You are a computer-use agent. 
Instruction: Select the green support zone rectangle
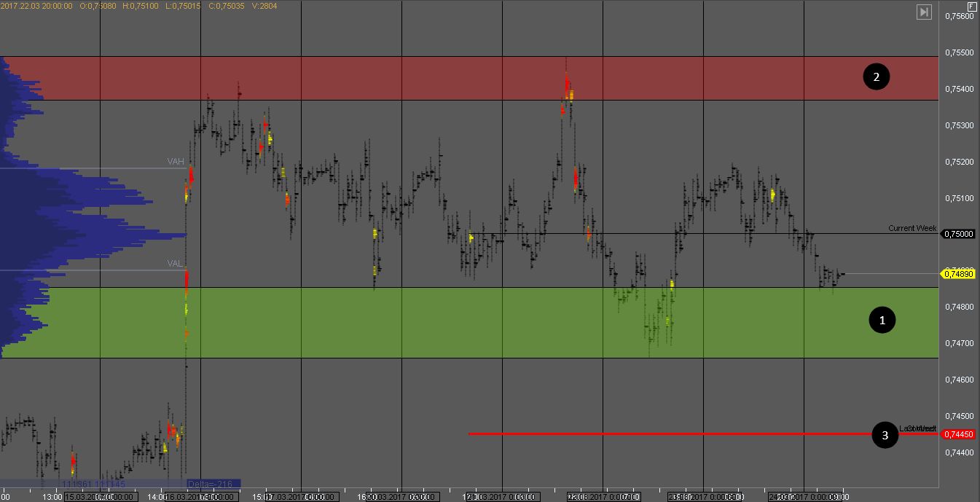click(466, 322)
